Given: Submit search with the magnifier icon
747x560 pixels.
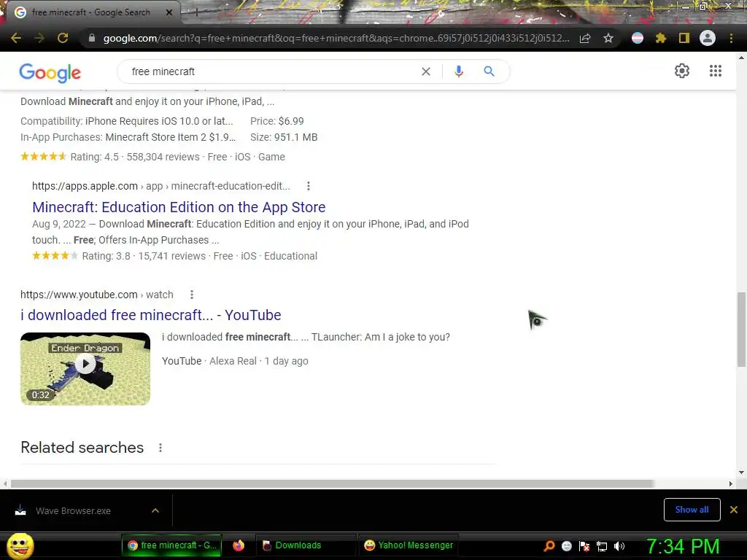Looking at the screenshot, I should tap(489, 71).
